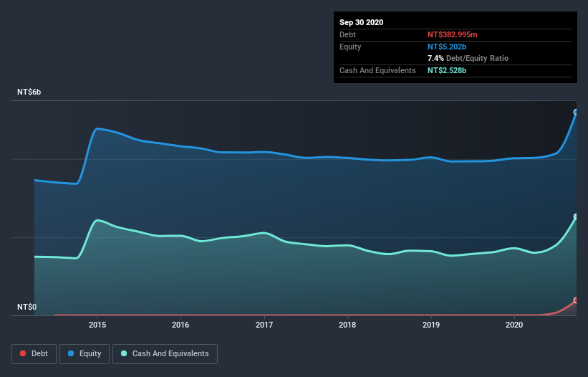Image resolution: width=588 pixels, height=377 pixels.
Task: Click the NT$382.995m debt value
Action: [452, 34]
